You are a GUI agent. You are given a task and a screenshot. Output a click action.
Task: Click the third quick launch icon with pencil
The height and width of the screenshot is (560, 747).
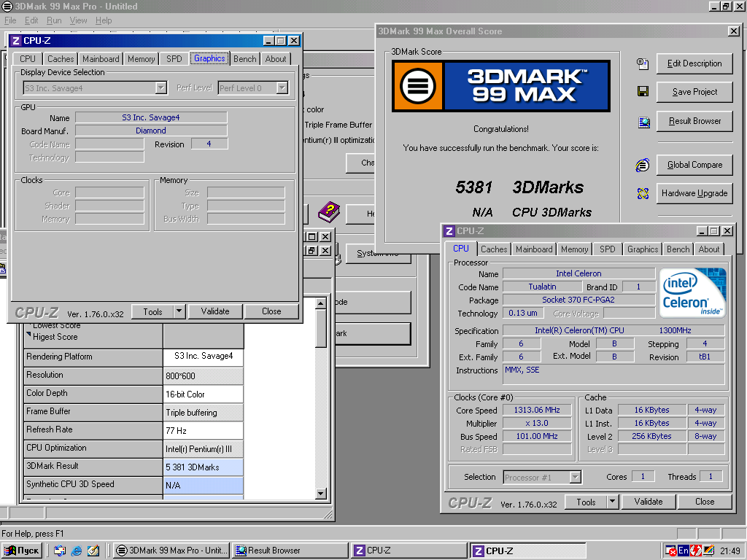coord(93,551)
